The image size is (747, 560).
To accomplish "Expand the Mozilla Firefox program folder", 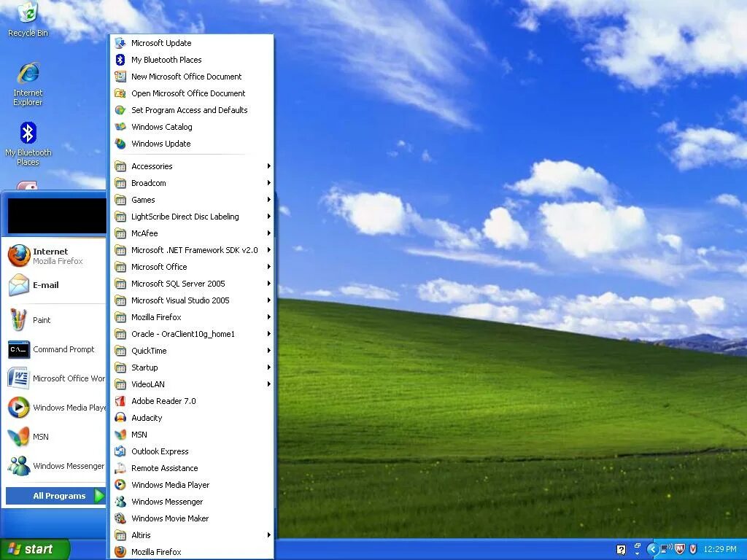I will click(192, 316).
